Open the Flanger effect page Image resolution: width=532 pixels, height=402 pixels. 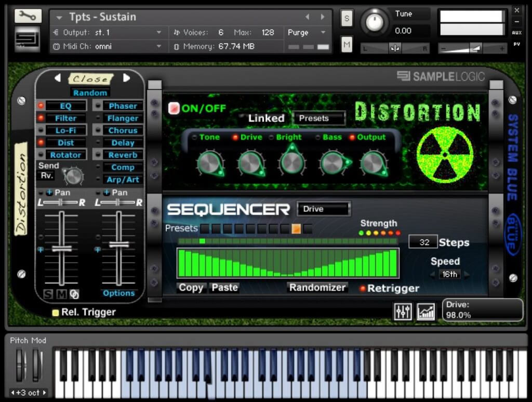[x=123, y=118]
